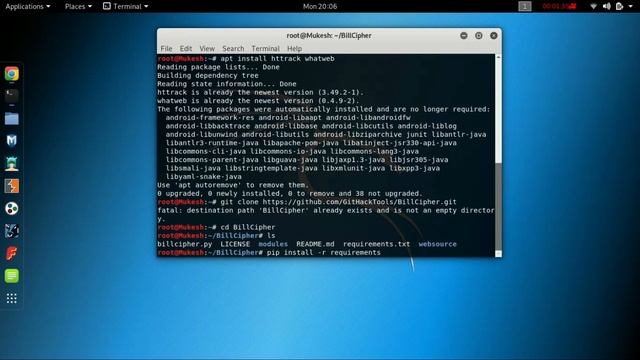Image resolution: width=640 pixels, height=360 pixels.
Task: Click the GitHub BillCipher.git URL
Action: coord(360,202)
